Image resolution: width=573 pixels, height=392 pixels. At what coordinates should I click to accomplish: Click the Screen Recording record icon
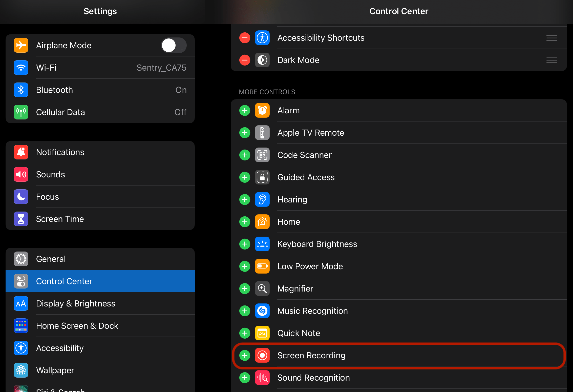pyautogui.click(x=262, y=355)
